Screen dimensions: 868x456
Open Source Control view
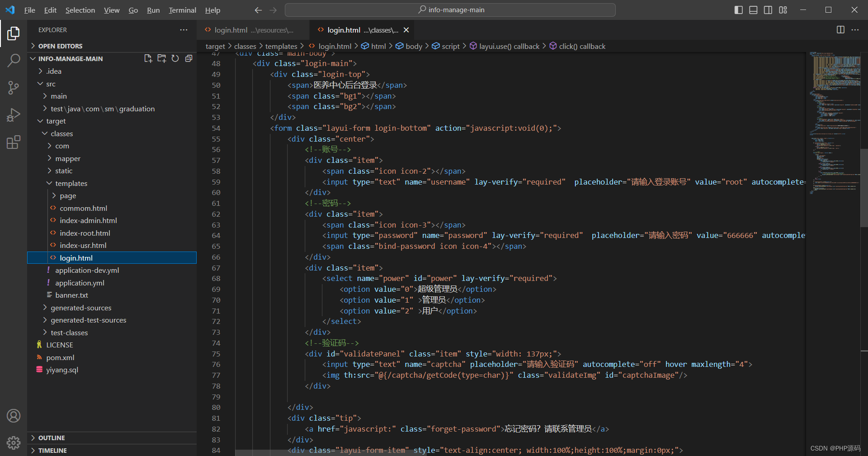pos(14,88)
